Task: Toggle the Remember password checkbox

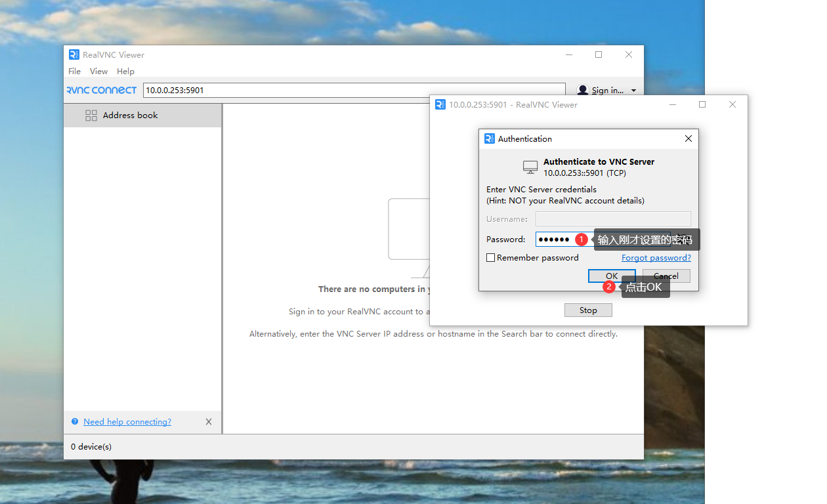Action: (490, 258)
